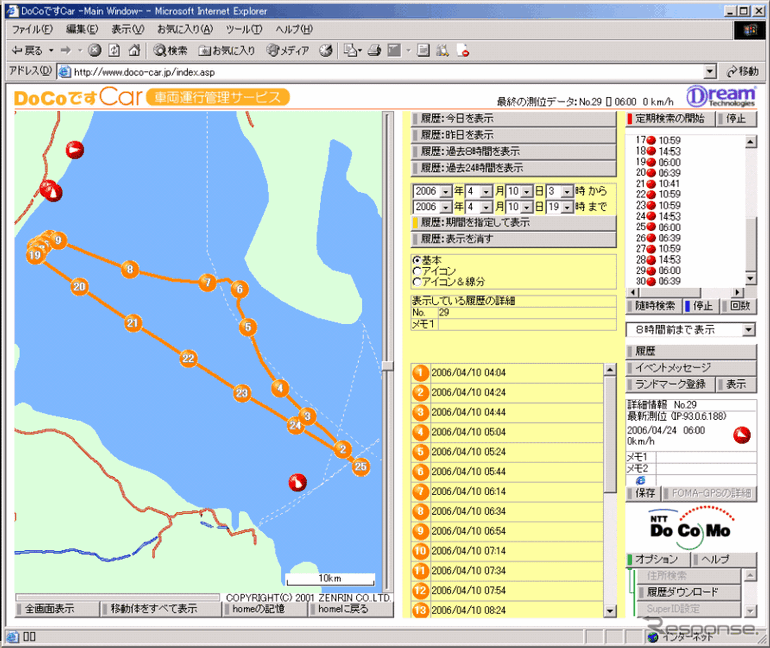
Task: Open end hour 19 dropdown
Action: coord(567,207)
